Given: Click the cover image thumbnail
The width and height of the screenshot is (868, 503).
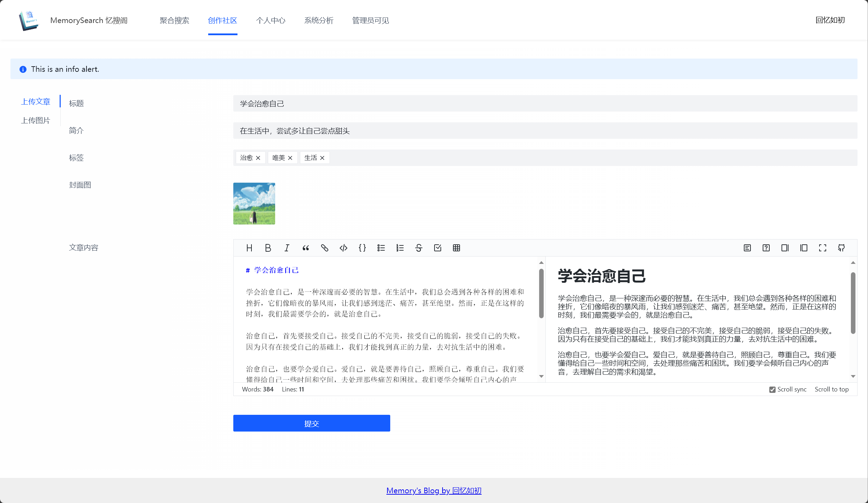Looking at the screenshot, I should click(254, 204).
